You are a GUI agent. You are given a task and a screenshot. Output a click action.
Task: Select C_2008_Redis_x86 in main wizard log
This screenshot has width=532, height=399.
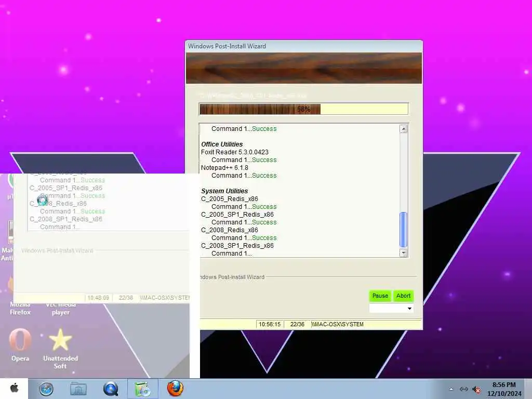click(x=229, y=230)
